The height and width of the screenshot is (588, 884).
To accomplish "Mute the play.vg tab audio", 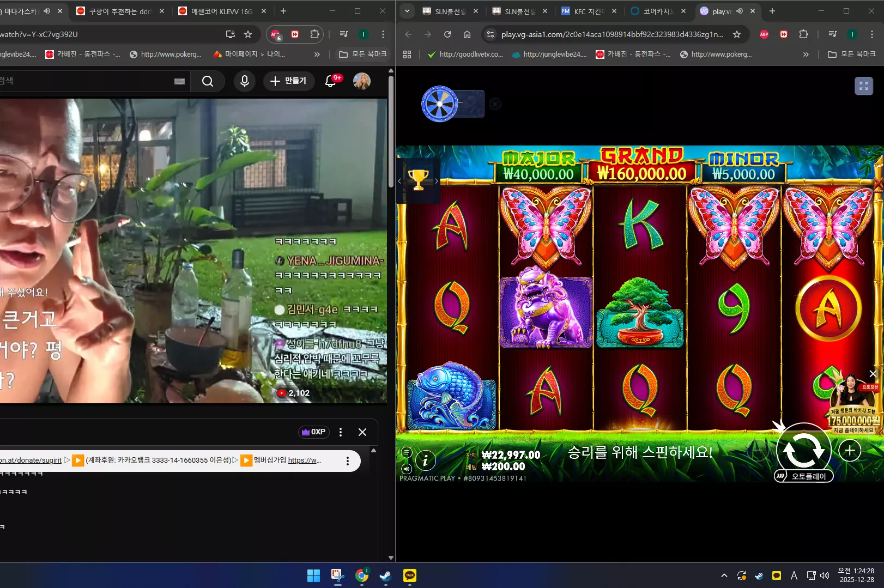I will point(739,11).
